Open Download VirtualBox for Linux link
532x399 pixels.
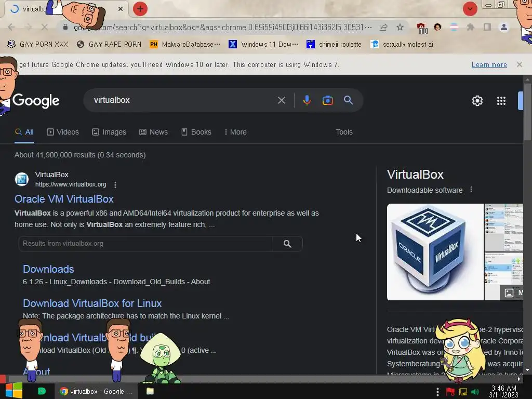point(92,303)
